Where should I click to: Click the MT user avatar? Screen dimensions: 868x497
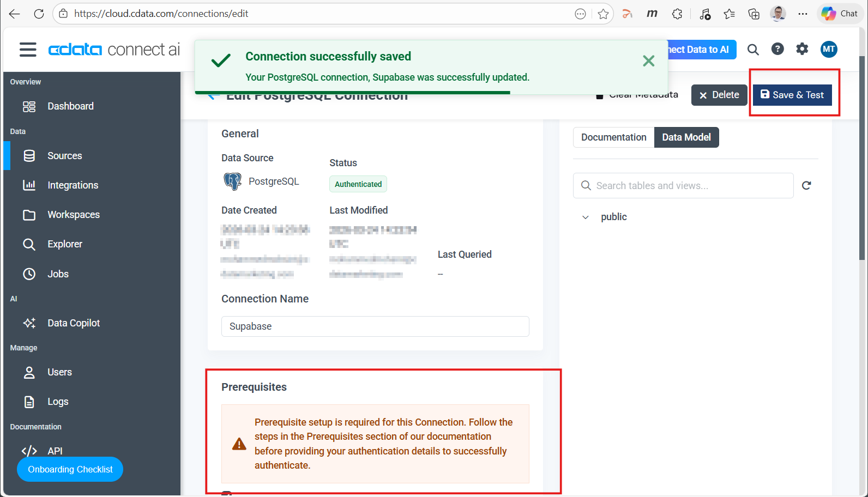pos(829,50)
